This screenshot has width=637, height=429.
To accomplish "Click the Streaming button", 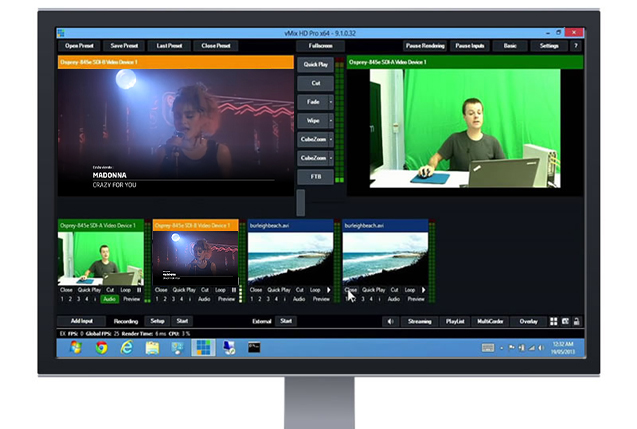I will pos(419,321).
